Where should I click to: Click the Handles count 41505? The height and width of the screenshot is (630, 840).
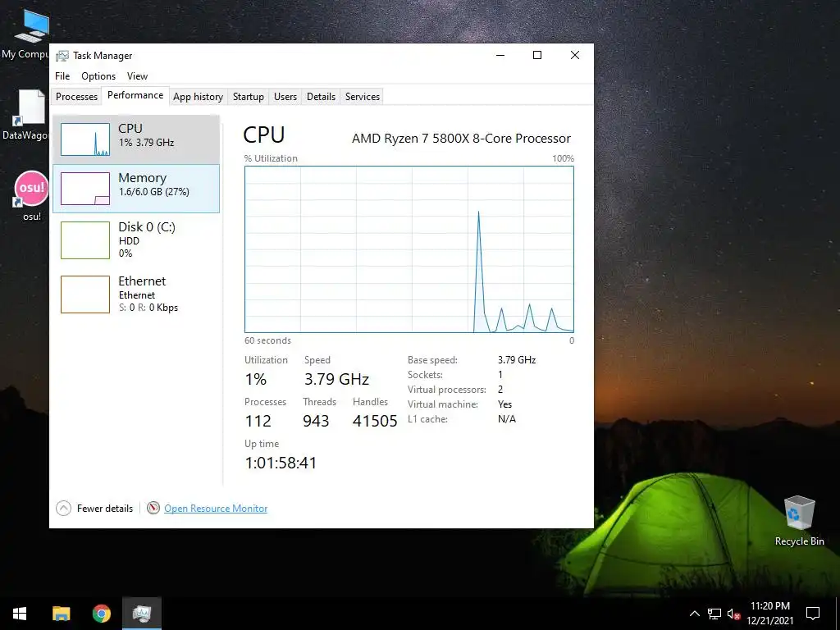(x=375, y=421)
